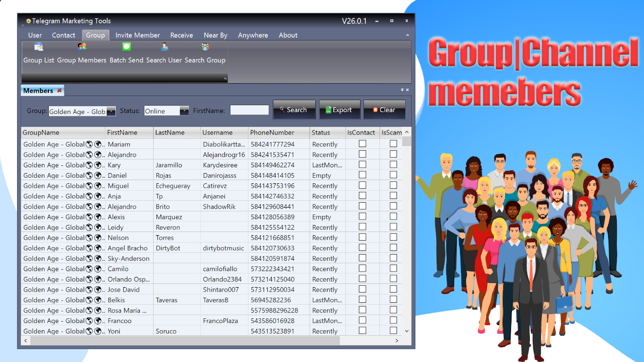Image resolution: width=644 pixels, height=362 pixels.
Task: Tick IsContact checkbox for Nelson Torres
Action: point(362,237)
